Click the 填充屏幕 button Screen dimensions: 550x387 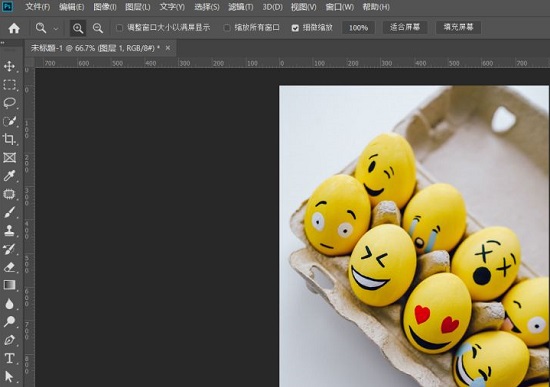click(x=458, y=27)
